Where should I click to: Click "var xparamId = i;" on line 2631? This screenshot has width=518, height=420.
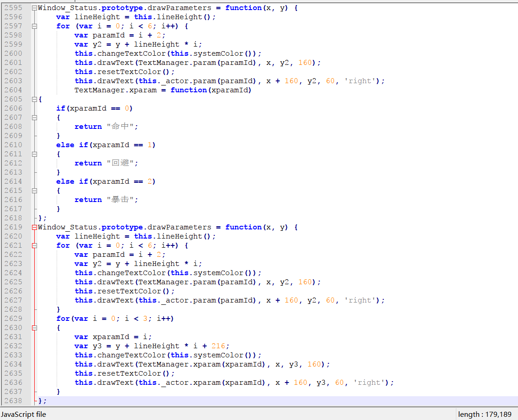113,337
